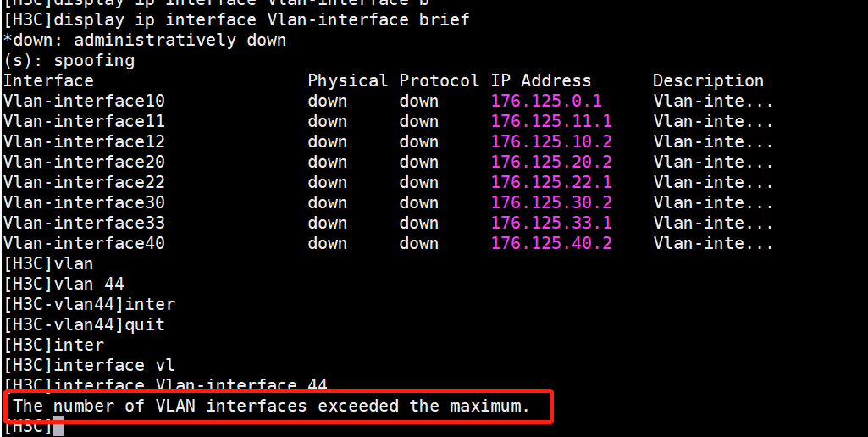Click the Physical column header

[x=348, y=81]
